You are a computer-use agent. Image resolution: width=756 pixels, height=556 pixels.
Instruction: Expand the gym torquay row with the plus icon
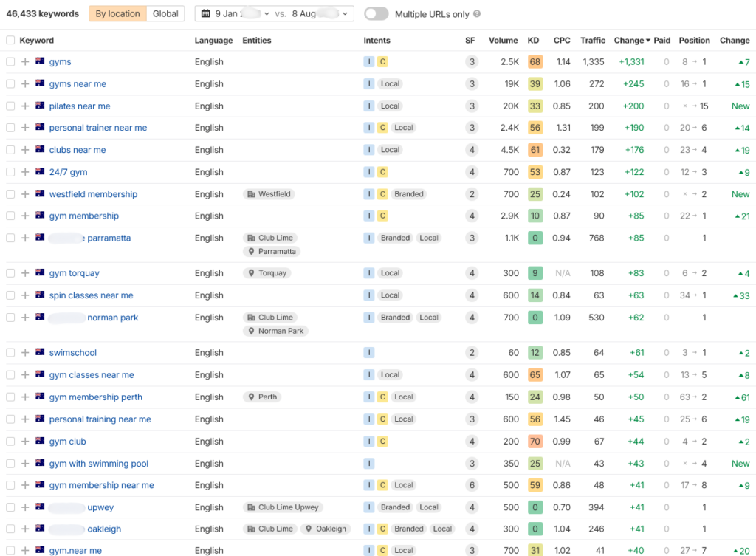(x=24, y=272)
